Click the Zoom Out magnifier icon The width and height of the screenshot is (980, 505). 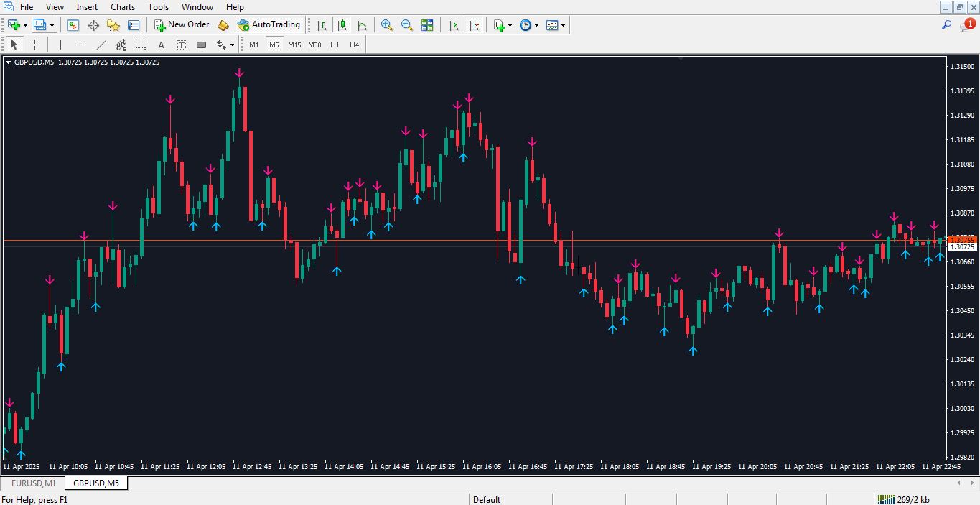coord(407,25)
